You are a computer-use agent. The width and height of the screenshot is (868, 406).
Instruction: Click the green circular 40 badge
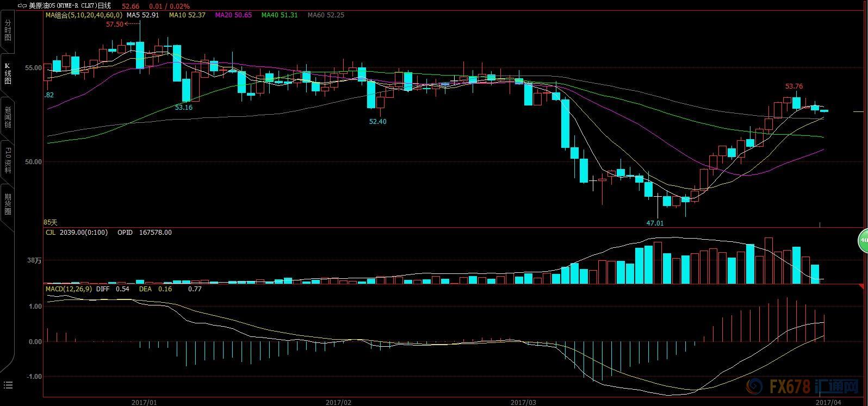coord(863,240)
